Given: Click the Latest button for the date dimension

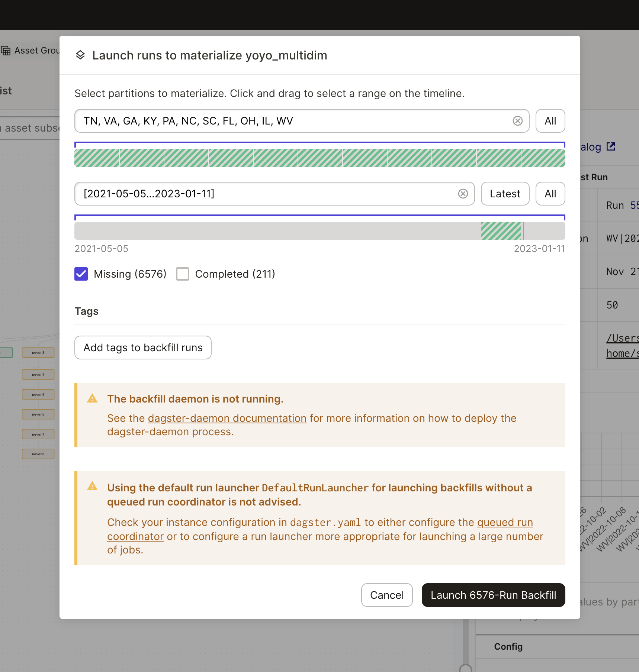Looking at the screenshot, I should coord(505,194).
